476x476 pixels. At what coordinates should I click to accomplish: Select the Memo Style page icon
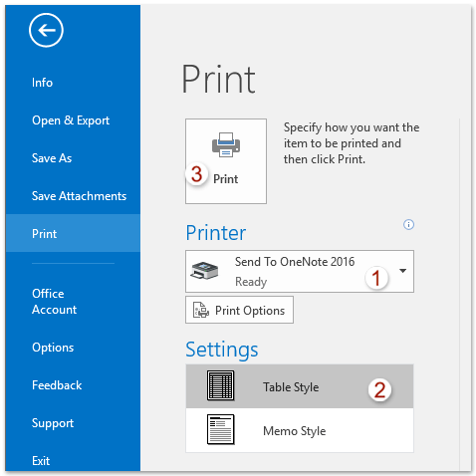[220, 429]
